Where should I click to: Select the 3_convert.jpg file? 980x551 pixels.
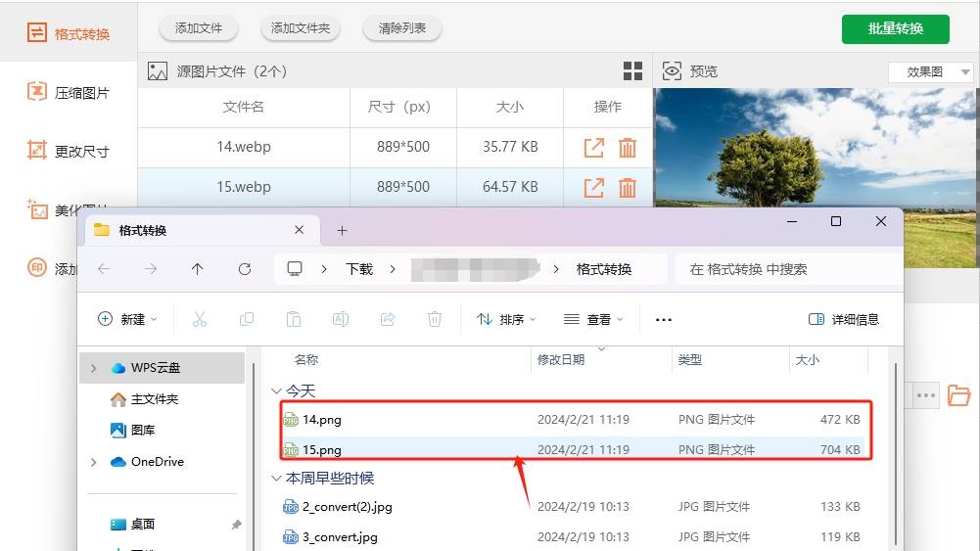point(572,536)
